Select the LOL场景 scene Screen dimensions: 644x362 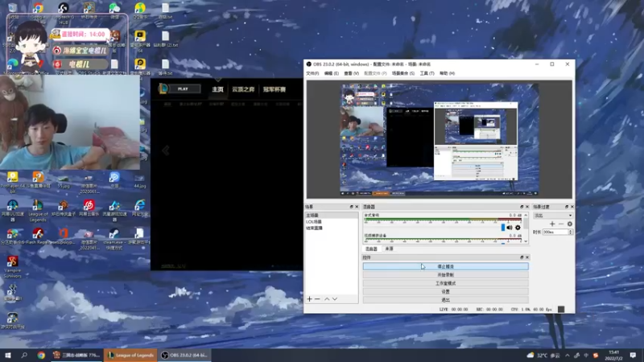pyautogui.click(x=331, y=222)
